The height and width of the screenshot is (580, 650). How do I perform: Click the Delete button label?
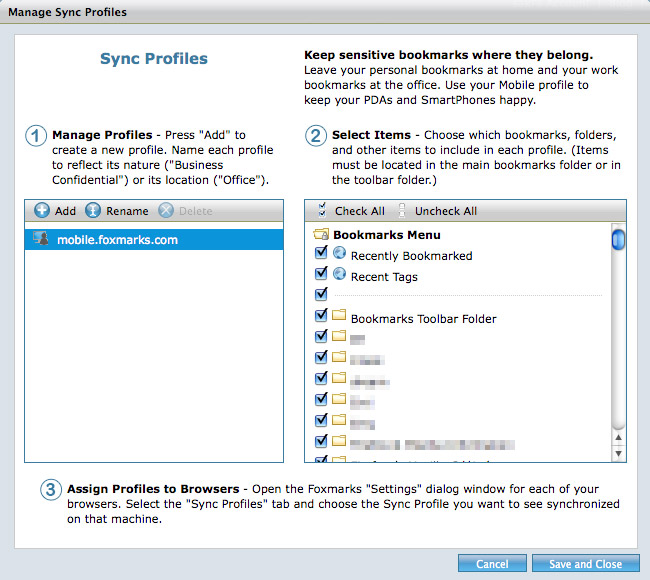pos(196,211)
